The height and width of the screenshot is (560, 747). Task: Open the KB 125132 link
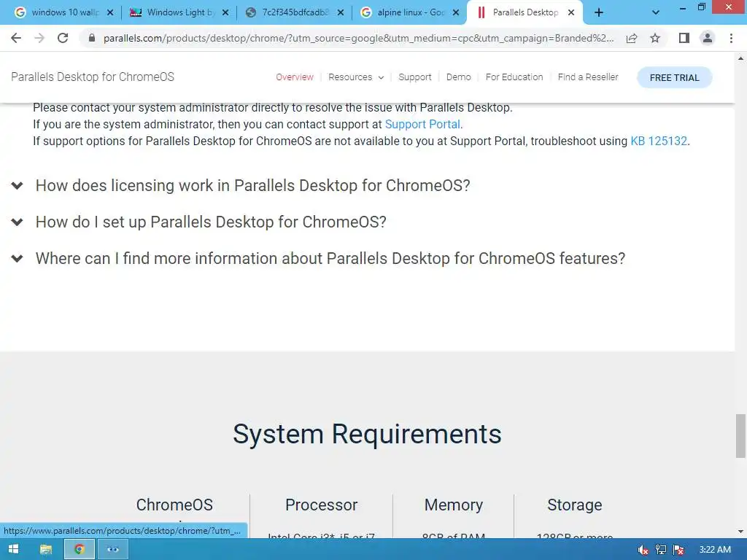click(659, 141)
